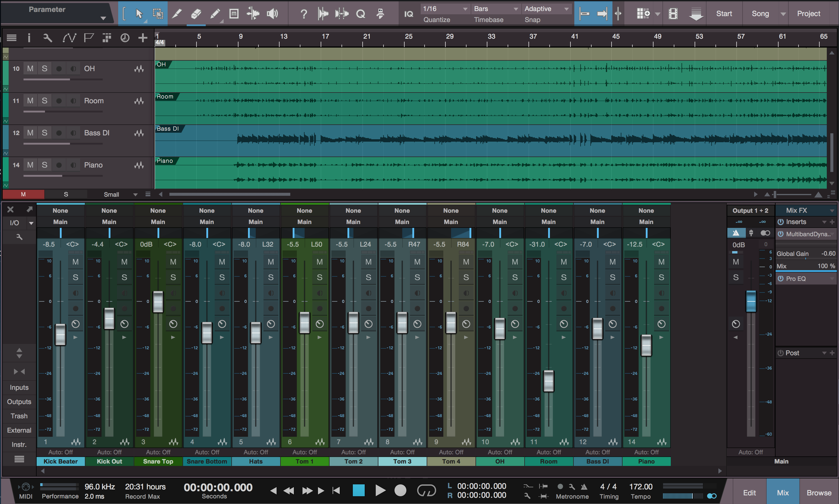Viewport: 839px width, 504px height.
Task: Mute the OH track in arrangement
Action: (30, 68)
